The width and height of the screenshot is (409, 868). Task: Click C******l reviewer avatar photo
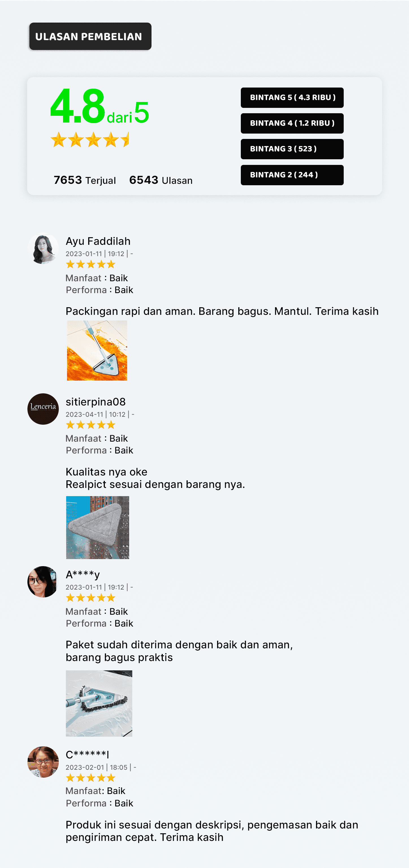(43, 762)
